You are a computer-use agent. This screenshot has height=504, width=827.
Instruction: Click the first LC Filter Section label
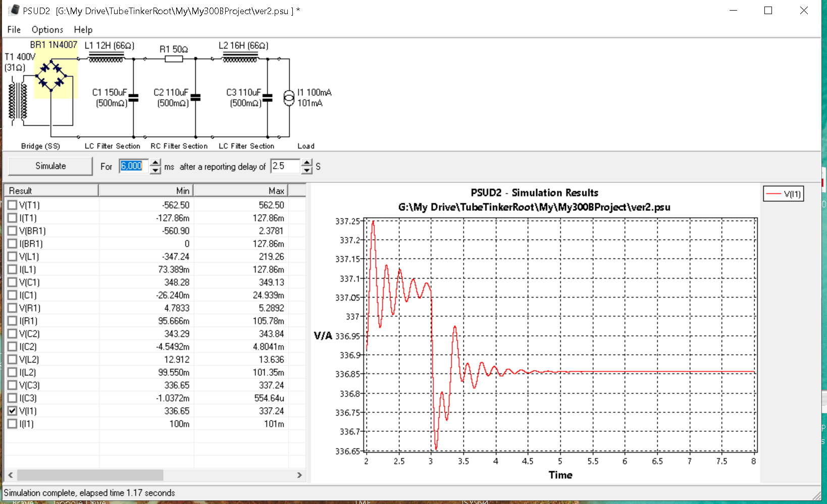tap(113, 146)
